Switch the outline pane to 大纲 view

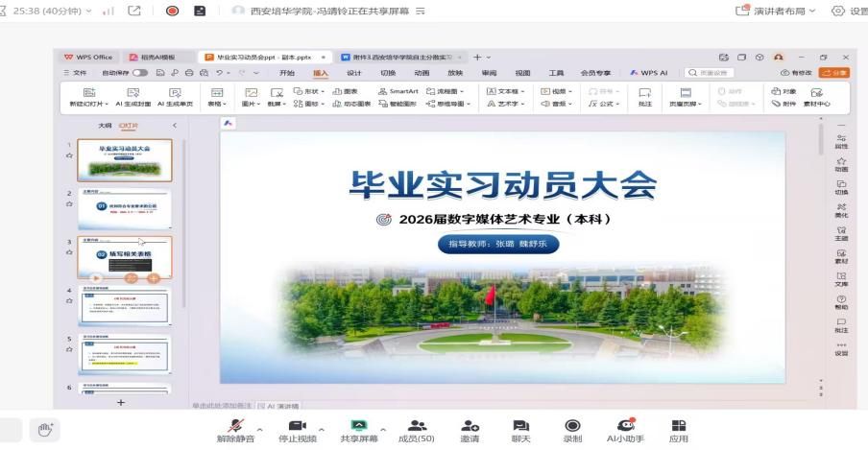coord(105,126)
